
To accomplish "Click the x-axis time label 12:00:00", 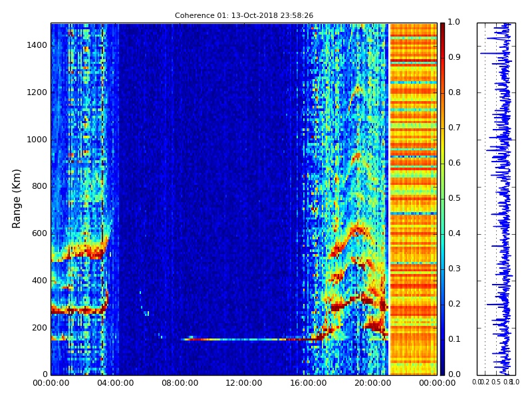I will click(x=244, y=383).
